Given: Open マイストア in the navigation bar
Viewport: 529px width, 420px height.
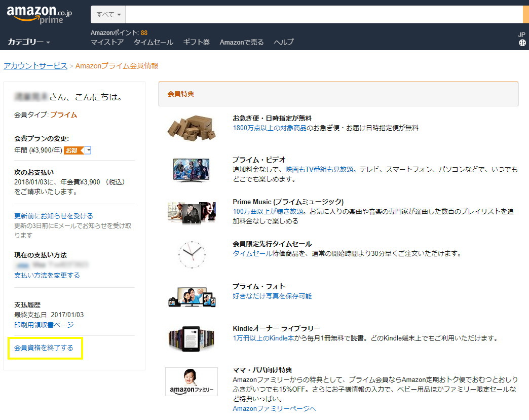Looking at the screenshot, I should 107,42.
